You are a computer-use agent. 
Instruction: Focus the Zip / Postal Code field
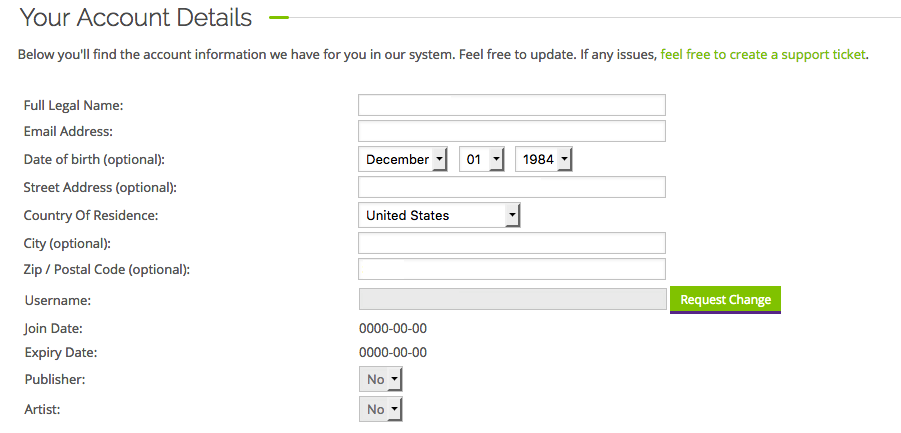pyautogui.click(x=511, y=269)
